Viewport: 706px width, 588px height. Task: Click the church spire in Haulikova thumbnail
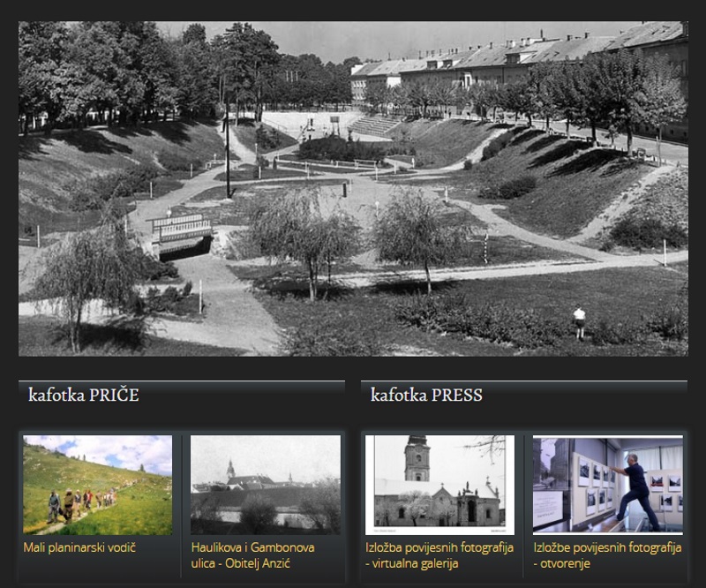pos(230,469)
